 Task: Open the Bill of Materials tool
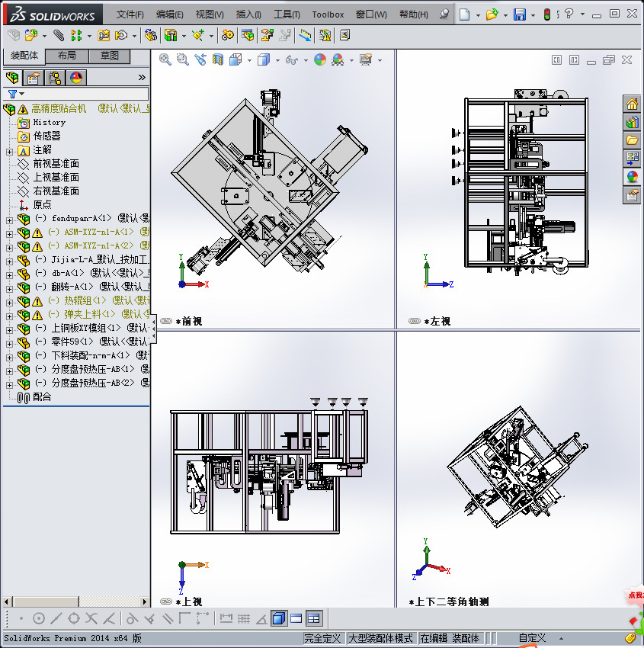click(x=248, y=36)
